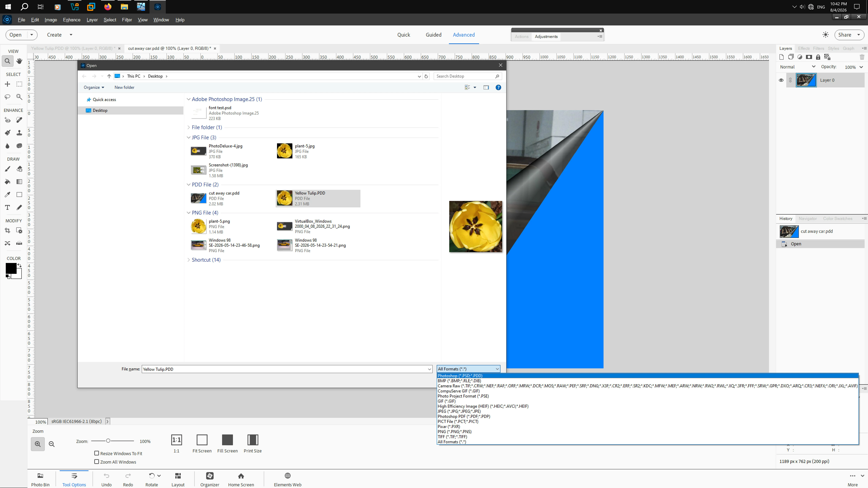Select the Eraser tool
The image size is (868, 488).
point(19,169)
